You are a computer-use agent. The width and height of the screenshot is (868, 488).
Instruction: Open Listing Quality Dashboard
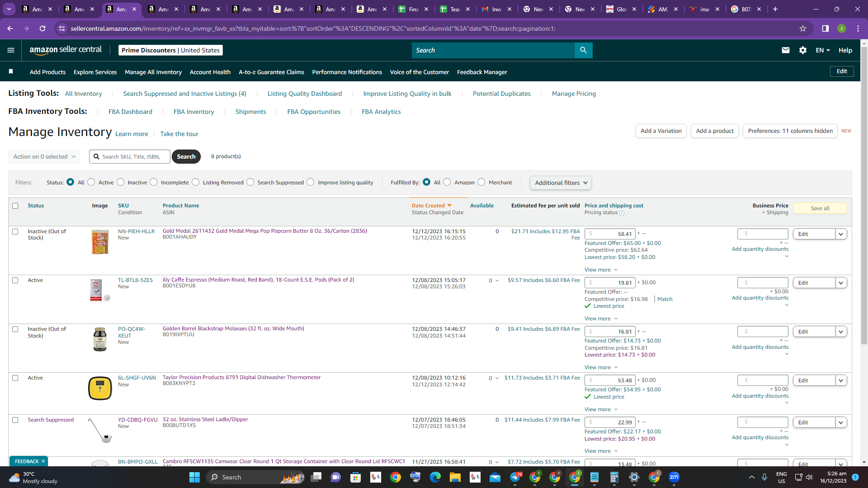tap(305, 94)
